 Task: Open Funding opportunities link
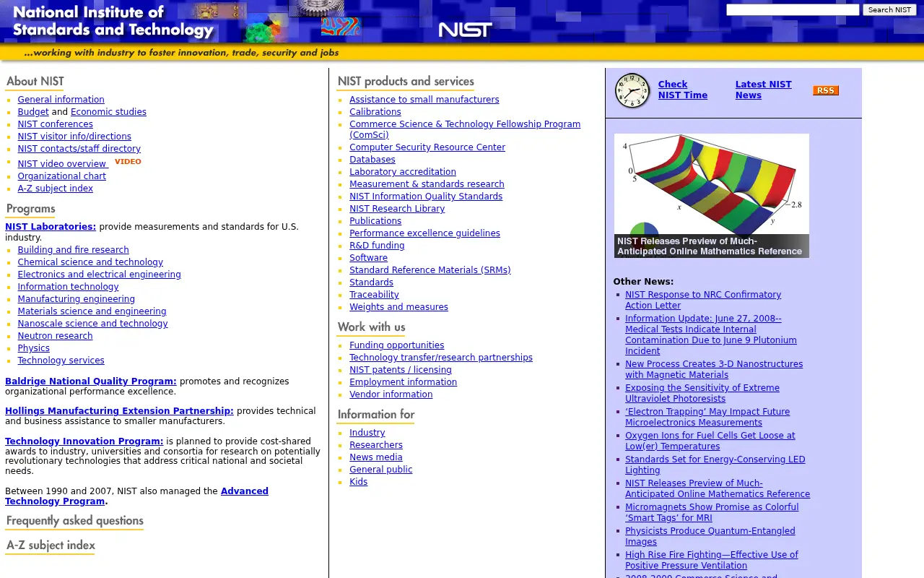[x=396, y=345]
